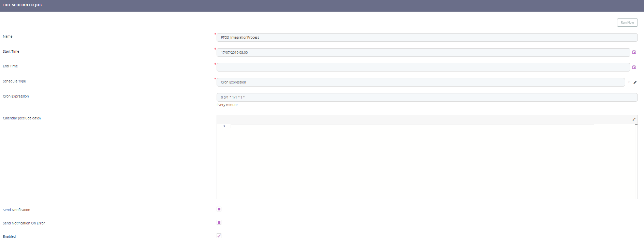Edit the cron expression input field

pyautogui.click(x=427, y=97)
